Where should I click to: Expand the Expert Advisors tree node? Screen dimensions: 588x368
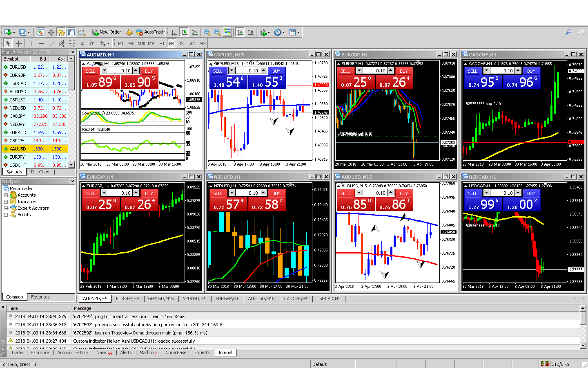(x=6, y=208)
